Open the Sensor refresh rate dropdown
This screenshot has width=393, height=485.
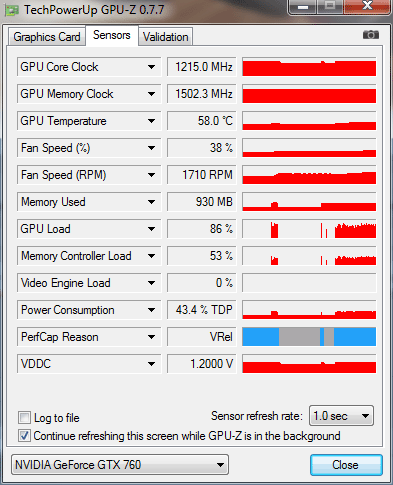341,416
